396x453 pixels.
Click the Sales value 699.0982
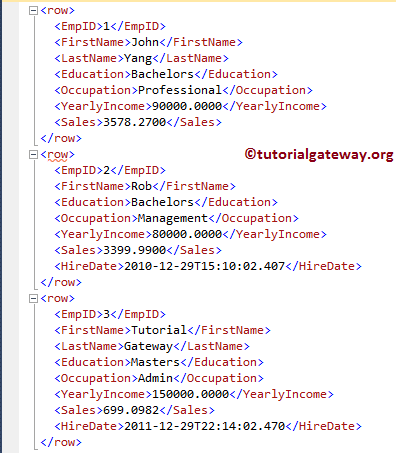click(x=131, y=410)
